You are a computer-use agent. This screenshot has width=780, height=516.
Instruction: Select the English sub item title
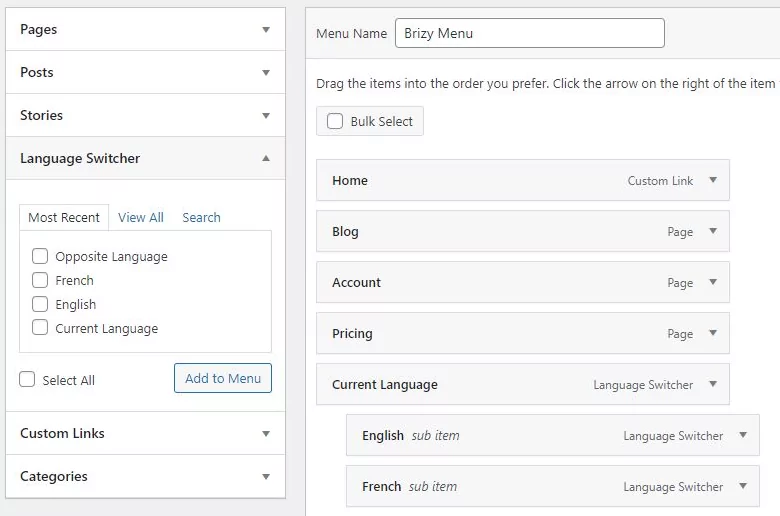(383, 436)
